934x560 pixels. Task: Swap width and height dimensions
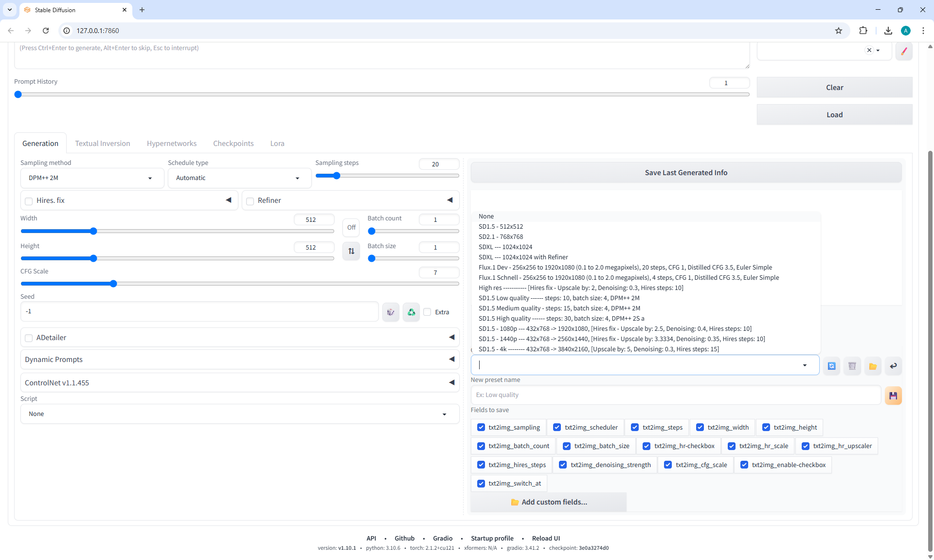coord(351,251)
